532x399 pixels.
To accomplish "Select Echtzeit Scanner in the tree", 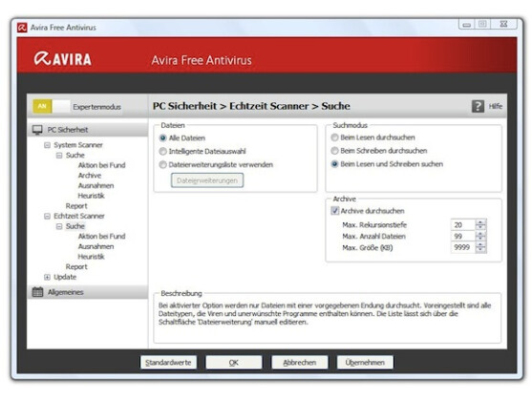I will 79,216.
